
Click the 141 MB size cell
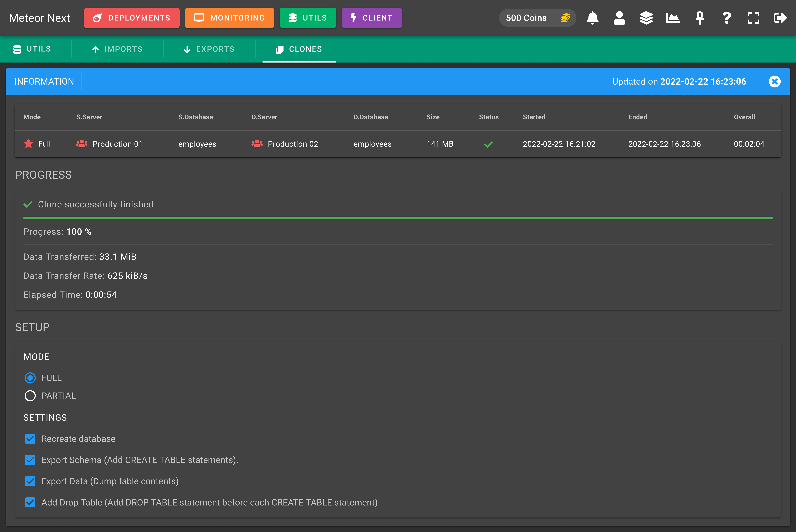tap(440, 144)
